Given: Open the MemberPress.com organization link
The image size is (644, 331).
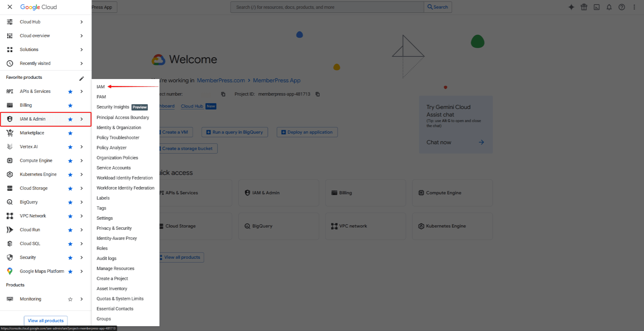Looking at the screenshot, I should 221,80.
